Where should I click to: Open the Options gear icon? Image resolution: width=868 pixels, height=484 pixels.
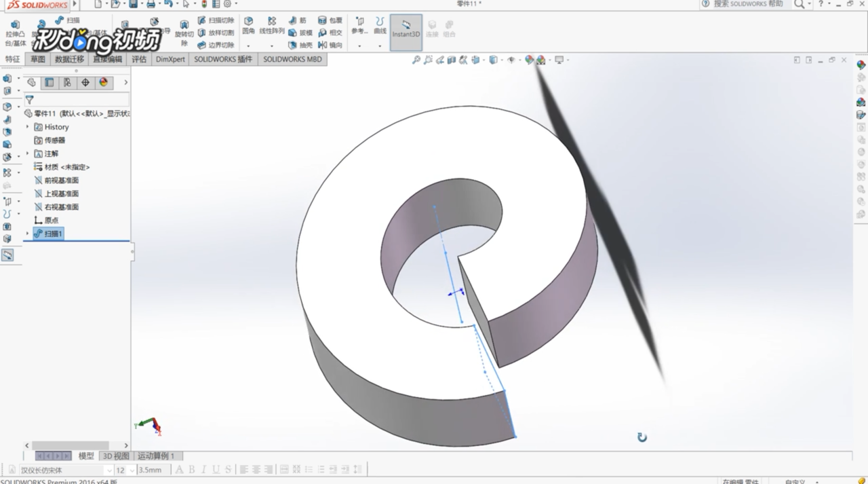pos(227,4)
